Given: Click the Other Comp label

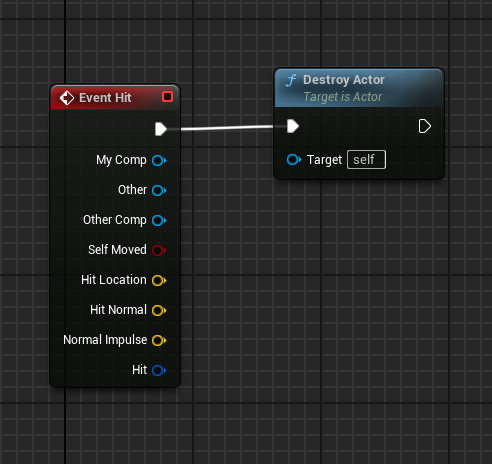Looking at the screenshot, I should [x=115, y=220].
